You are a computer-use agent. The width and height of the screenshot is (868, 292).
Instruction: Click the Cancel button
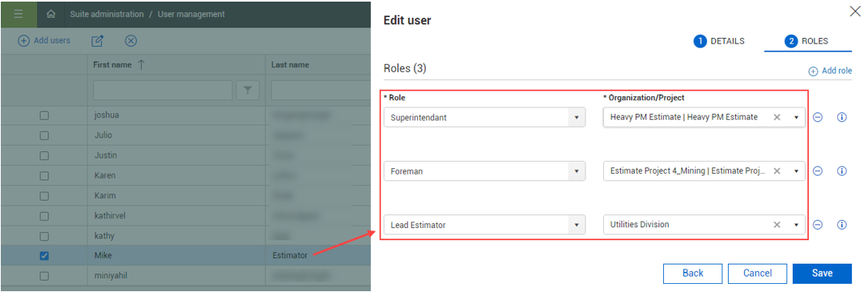tap(757, 273)
